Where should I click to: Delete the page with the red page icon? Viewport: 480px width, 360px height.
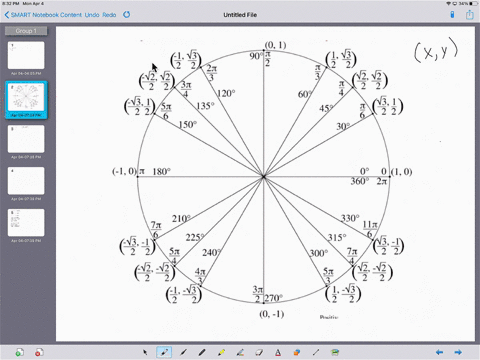[x=39, y=352]
